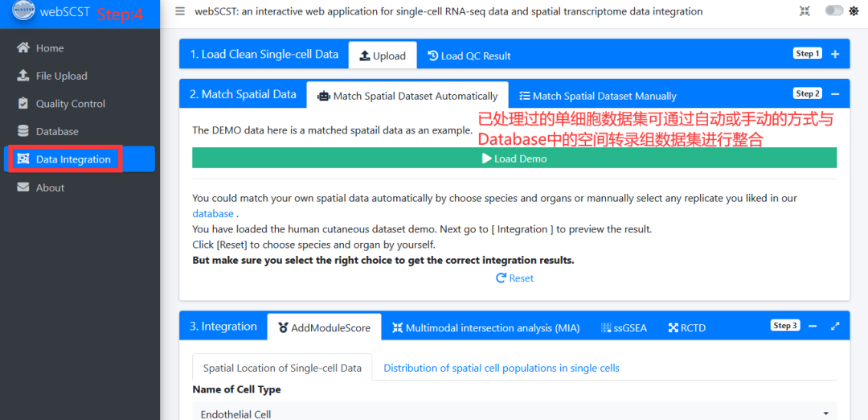Select the AddModuleScore tab
The image size is (868, 420).
(x=325, y=327)
